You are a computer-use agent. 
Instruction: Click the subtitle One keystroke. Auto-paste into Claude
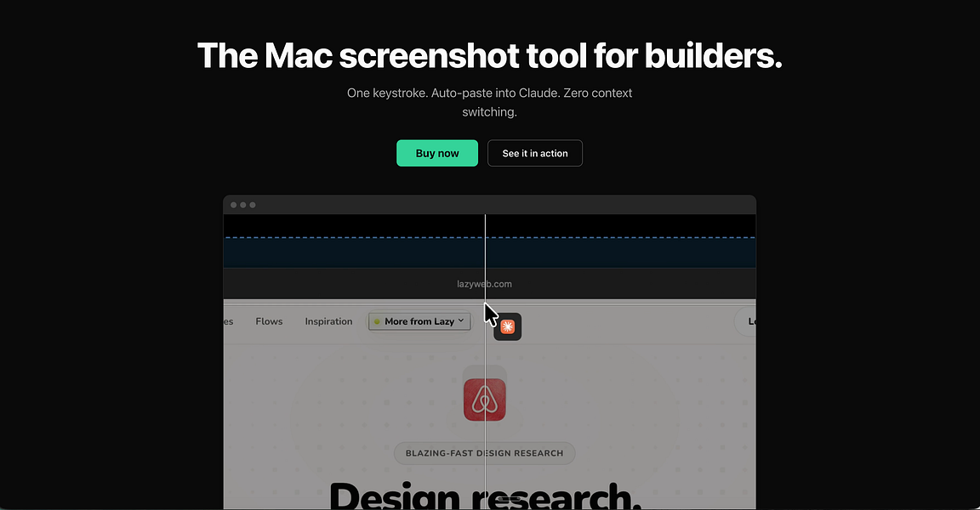click(x=489, y=102)
